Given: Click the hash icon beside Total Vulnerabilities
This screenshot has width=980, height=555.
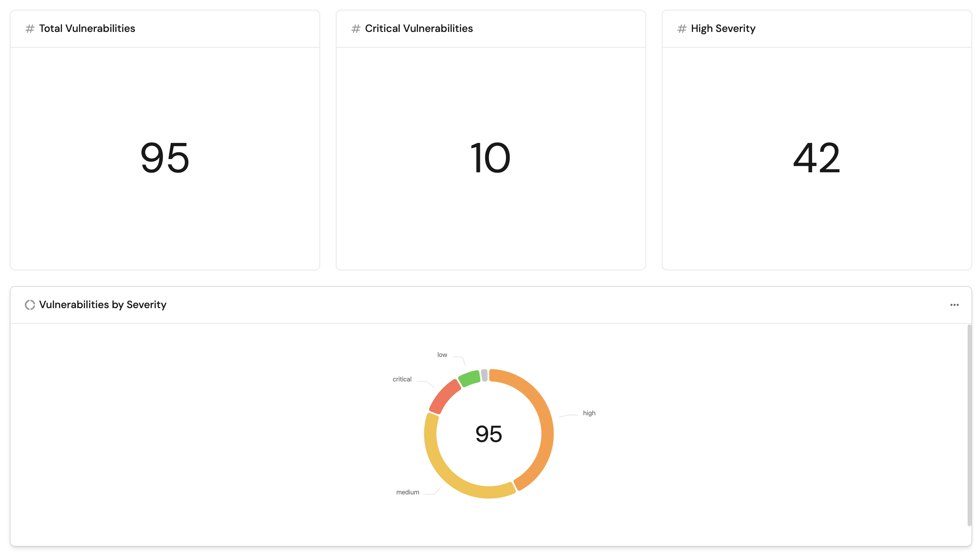Looking at the screenshot, I should (30, 29).
